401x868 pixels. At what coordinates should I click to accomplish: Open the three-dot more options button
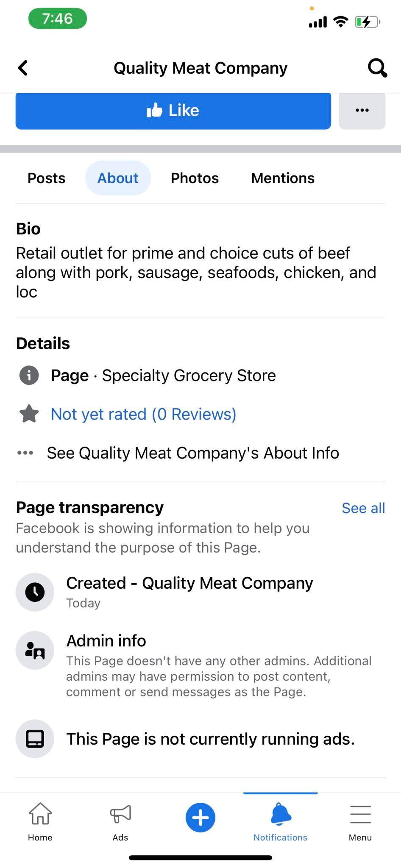click(362, 111)
